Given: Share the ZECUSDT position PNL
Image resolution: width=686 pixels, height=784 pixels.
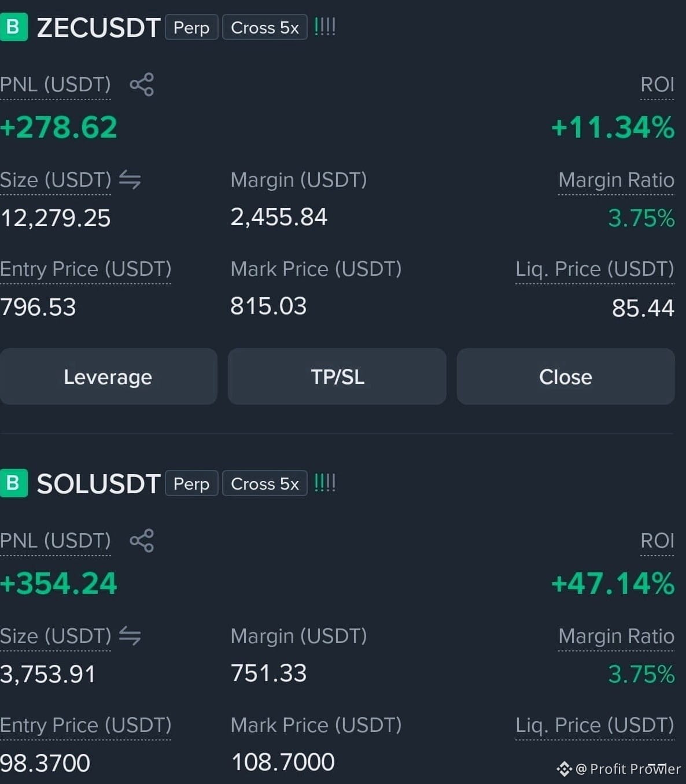Looking at the screenshot, I should tap(142, 84).
